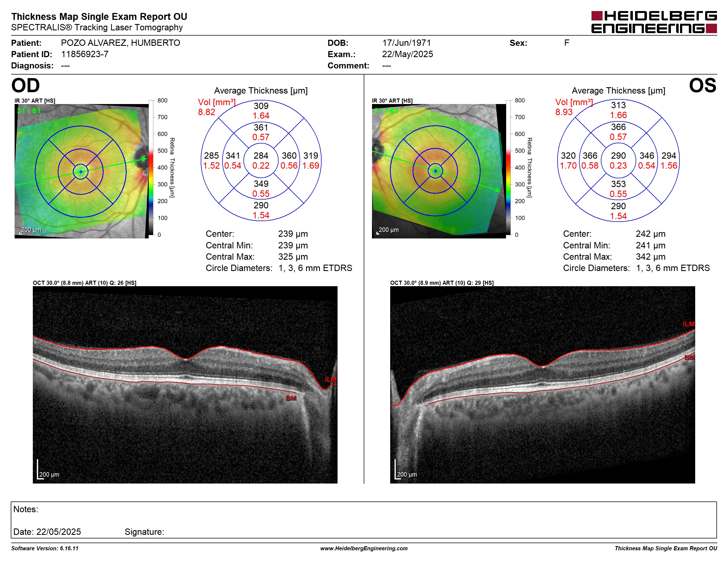Click the ILM label on OD B-scan
The width and height of the screenshot is (728, 563).
point(331,379)
